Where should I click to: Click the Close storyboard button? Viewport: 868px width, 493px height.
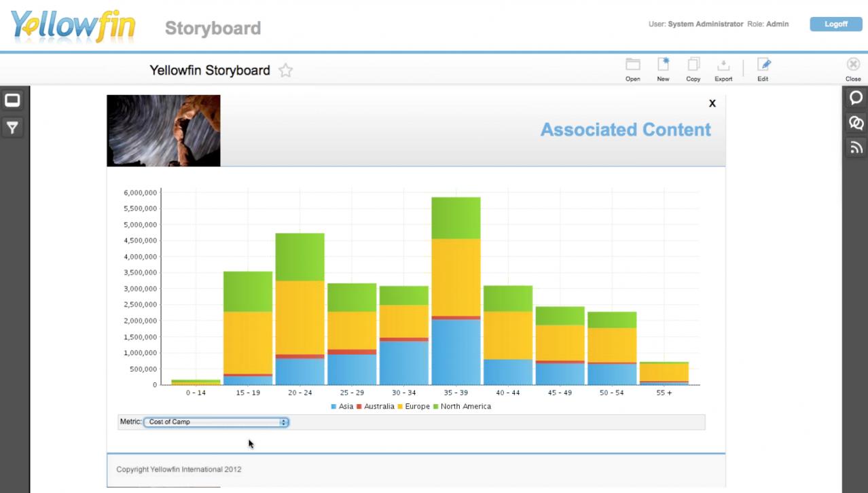pos(853,68)
